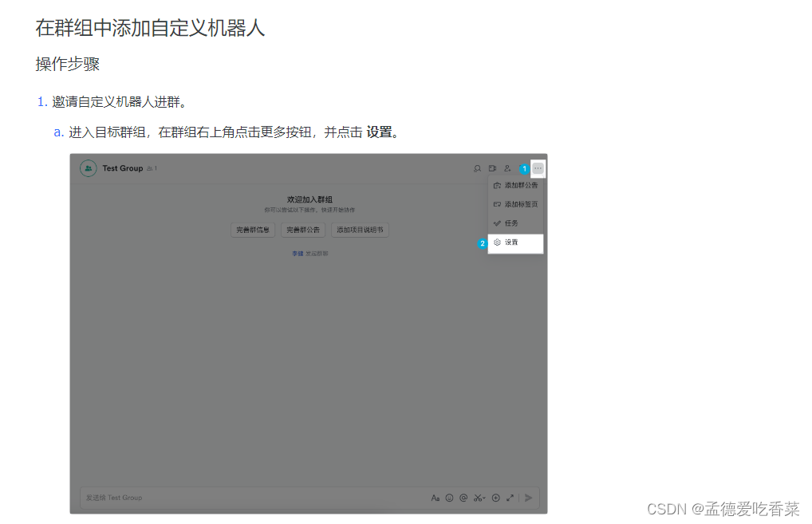Open the emoji picker in message bar
The width and height of the screenshot is (812, 524).
click(448, 497)
